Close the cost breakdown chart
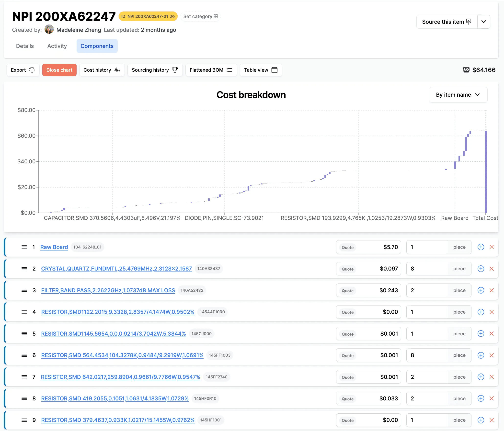504x431 pixels. 59,70
